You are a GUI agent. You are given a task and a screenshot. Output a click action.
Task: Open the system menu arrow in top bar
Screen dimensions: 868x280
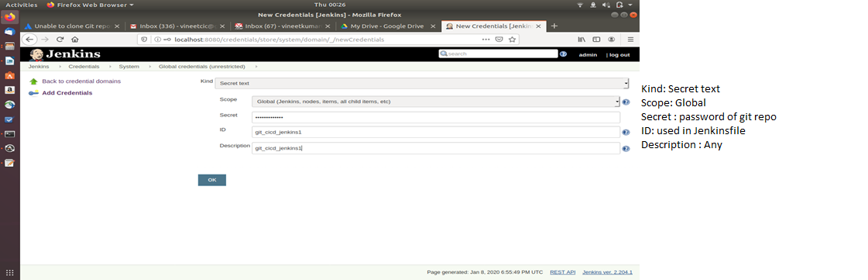pos(630,5)
